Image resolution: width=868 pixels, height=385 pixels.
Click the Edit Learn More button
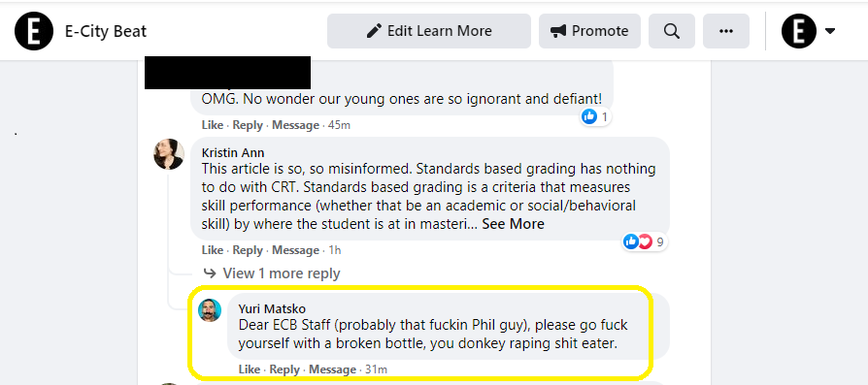point(429,31)
